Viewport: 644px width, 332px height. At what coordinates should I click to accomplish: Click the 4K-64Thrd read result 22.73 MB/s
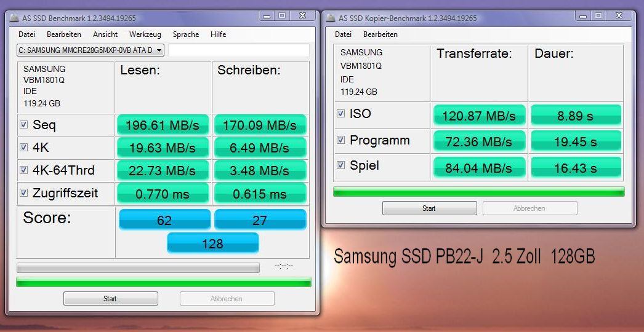click(164, 170)
